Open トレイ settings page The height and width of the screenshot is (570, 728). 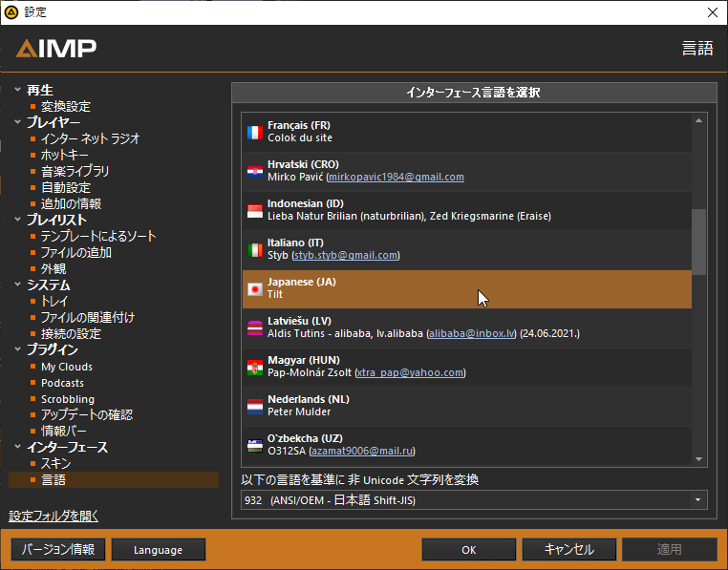54,302
